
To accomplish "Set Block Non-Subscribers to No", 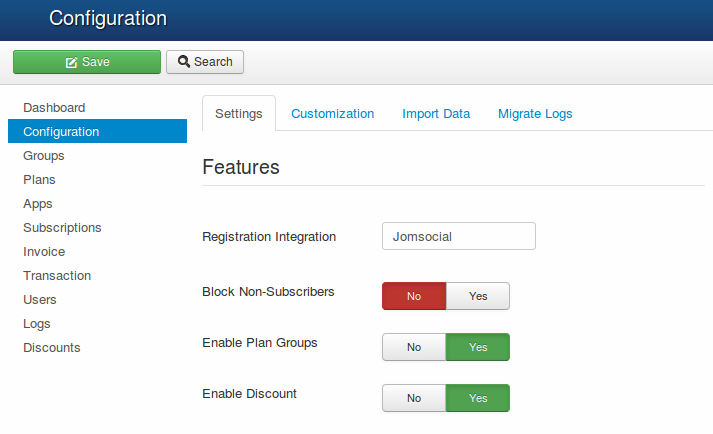I will click(414, 296).
